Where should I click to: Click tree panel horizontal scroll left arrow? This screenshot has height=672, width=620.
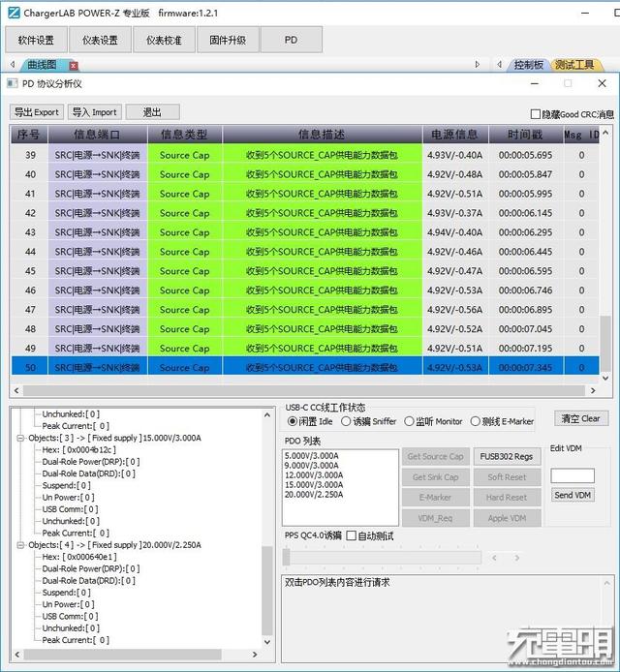17,655
